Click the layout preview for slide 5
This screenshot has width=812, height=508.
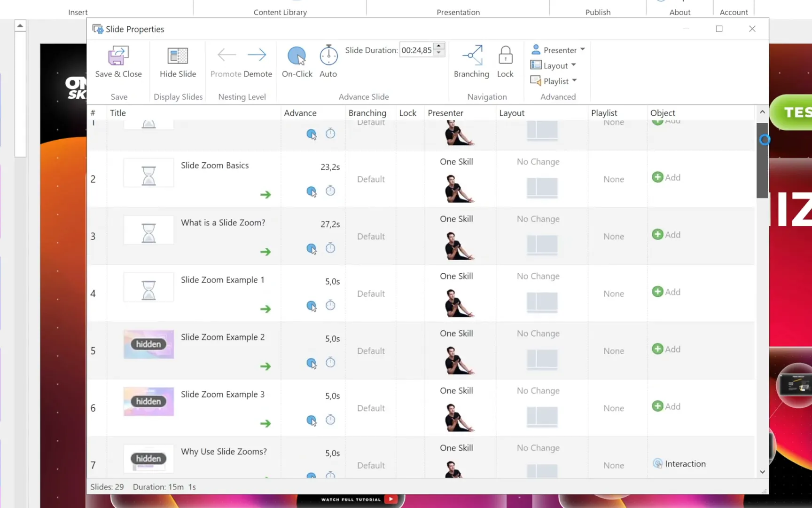pyautogui.click(x=542, y=359)
